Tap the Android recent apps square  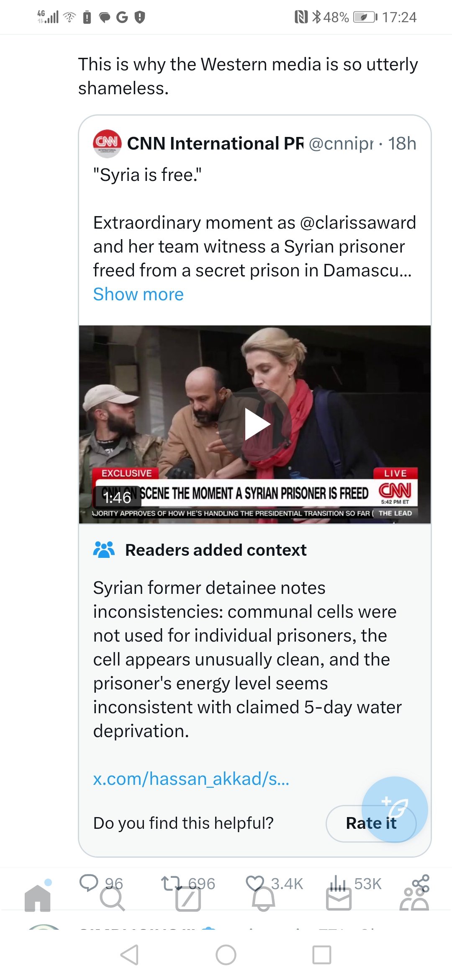point(322,955)
